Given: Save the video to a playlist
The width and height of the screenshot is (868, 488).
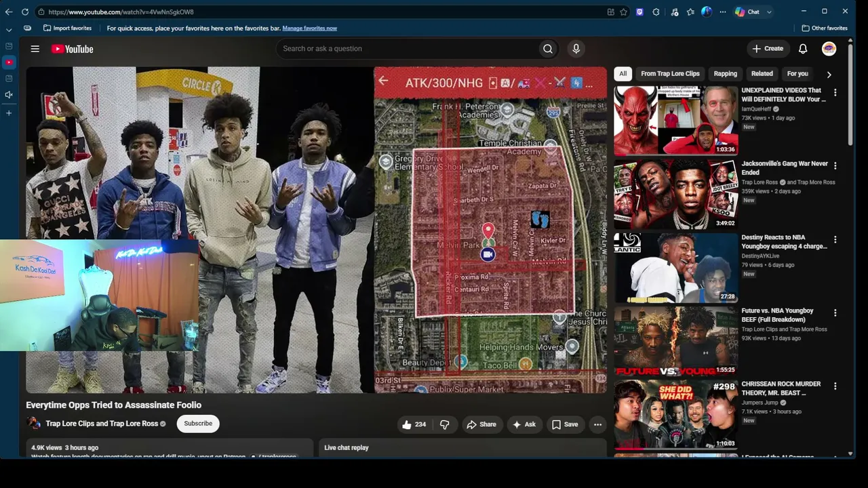Looking at the screenshot, I should click(565, 424).
